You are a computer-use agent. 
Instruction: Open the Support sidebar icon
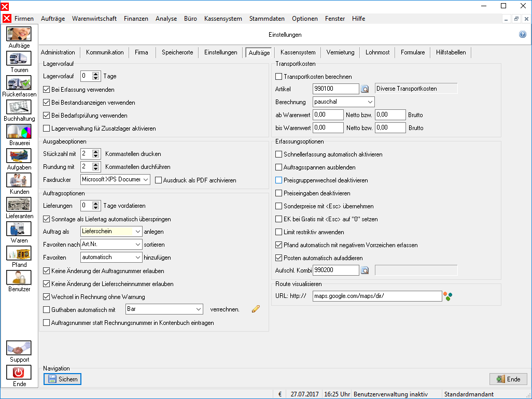(19, 348)
